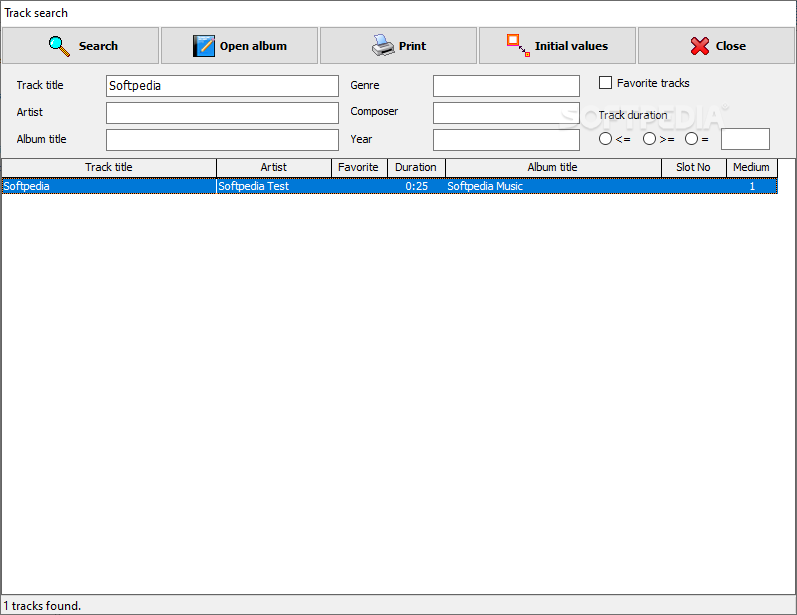Click the Initial values reset icon

pos(518,45)
